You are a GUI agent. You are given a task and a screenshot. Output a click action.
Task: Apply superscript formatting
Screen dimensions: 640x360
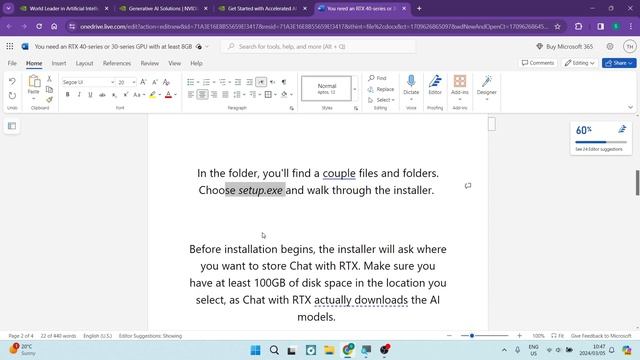click(126, 95)
